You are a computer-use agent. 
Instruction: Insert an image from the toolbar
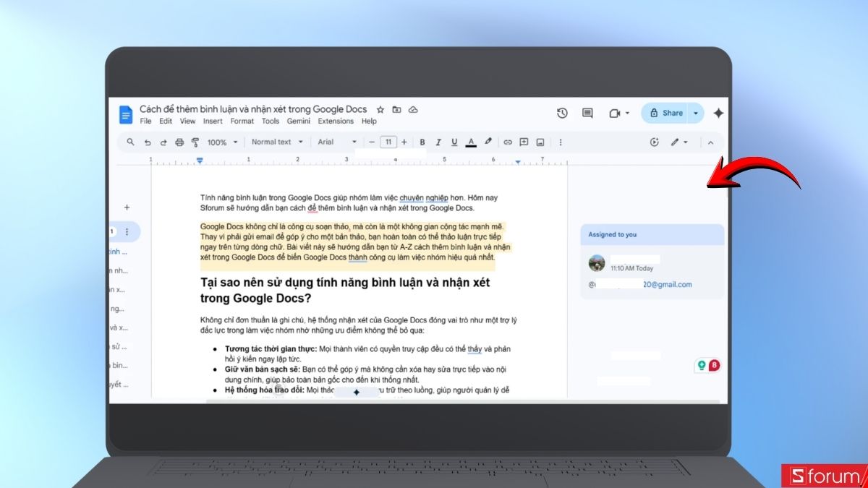point(540,142)
